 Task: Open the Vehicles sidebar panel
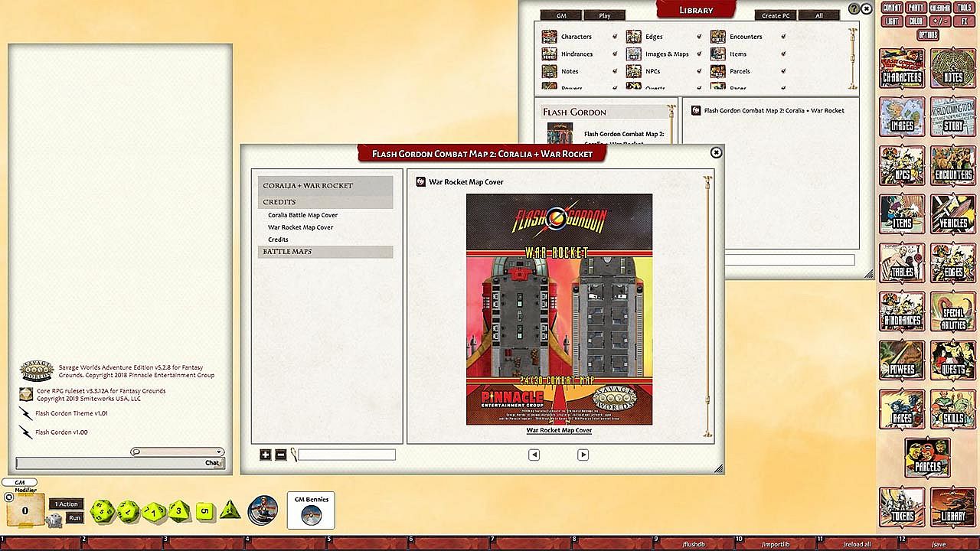pos(953,214)
